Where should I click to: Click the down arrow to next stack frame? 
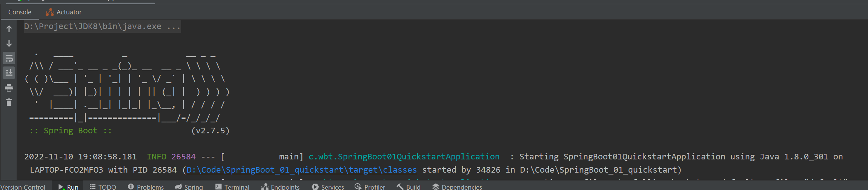[x=9, y=43]
